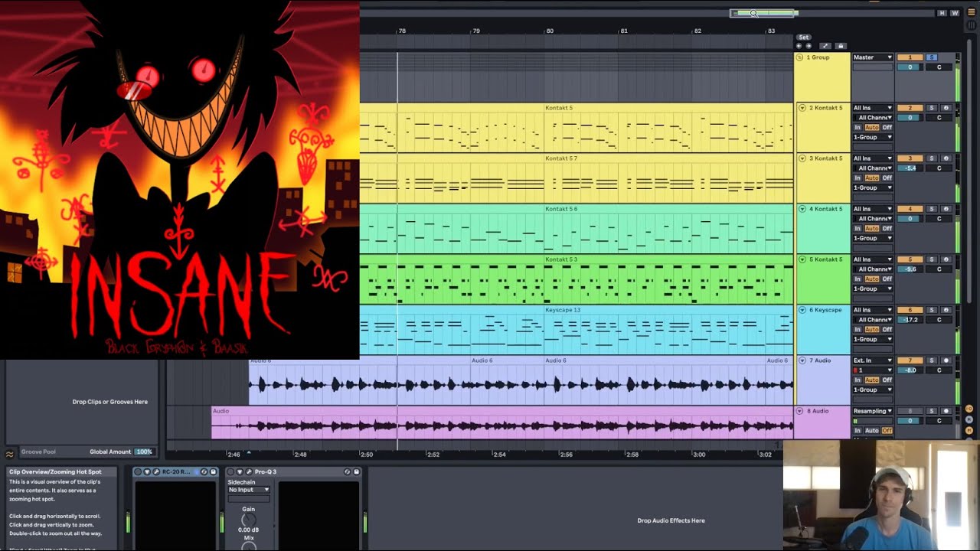Screen dimensions: 980x551
Task: Save the RC-20 preset with disk icon
Action: (x=213, y=471)
